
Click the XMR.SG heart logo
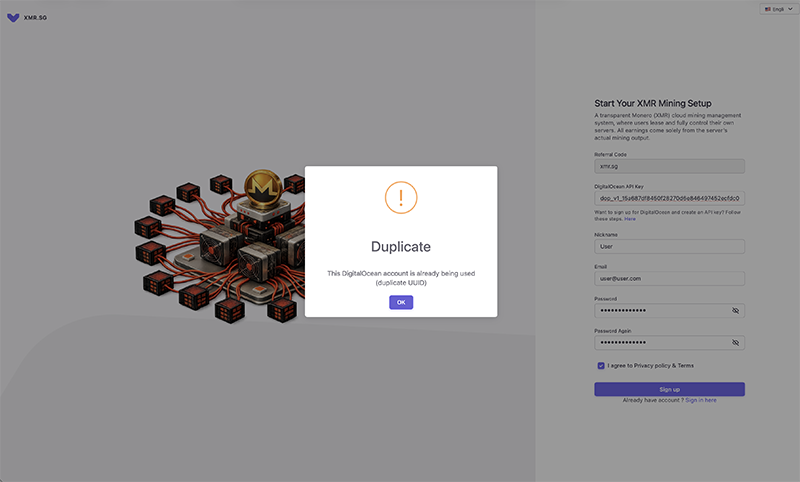tap(13, 17)
